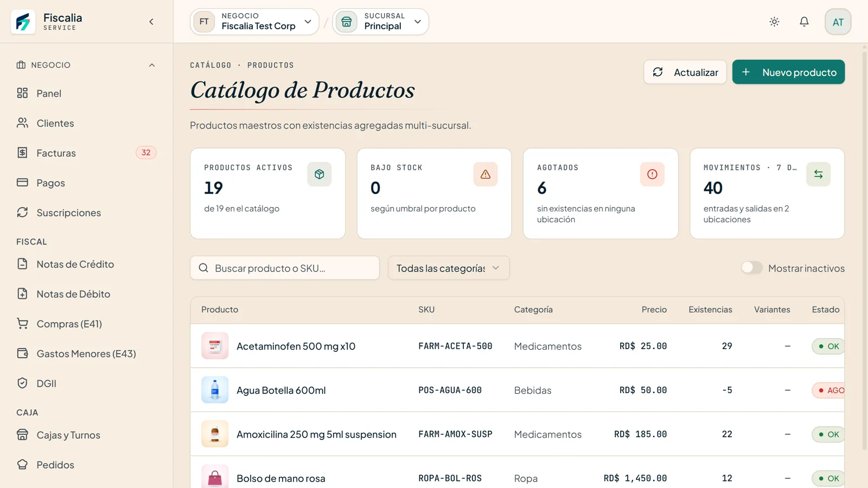This screenshot has width=868, height=488.
Task: Click the page vertical scrollbar
Action: click(864, 249)
